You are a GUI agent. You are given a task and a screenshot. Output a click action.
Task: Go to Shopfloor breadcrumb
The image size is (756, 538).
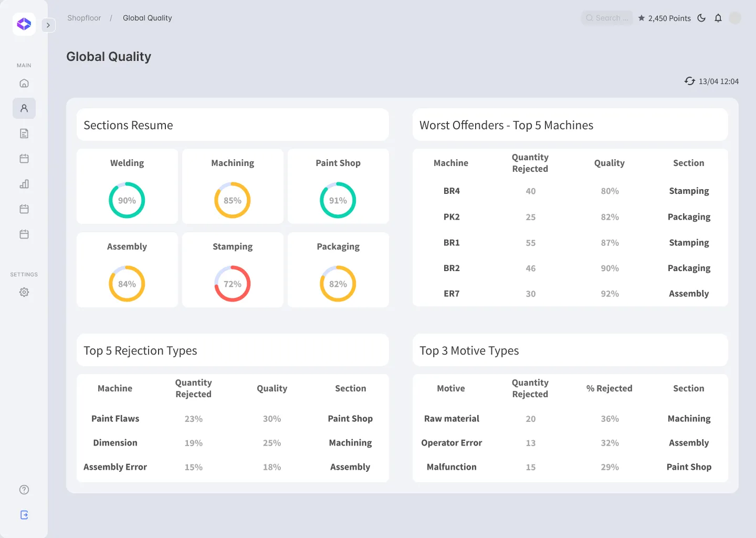[84, 18]
